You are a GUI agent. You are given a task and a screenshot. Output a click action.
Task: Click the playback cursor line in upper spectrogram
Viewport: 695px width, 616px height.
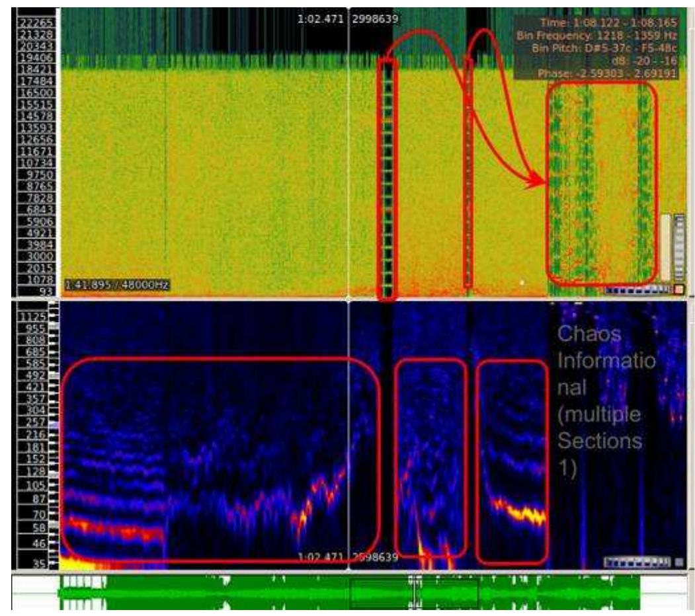point(348,165)
